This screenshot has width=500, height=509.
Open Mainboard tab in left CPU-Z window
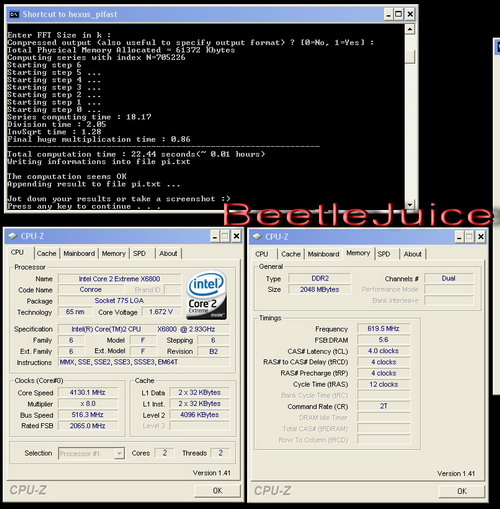point(79,253)
